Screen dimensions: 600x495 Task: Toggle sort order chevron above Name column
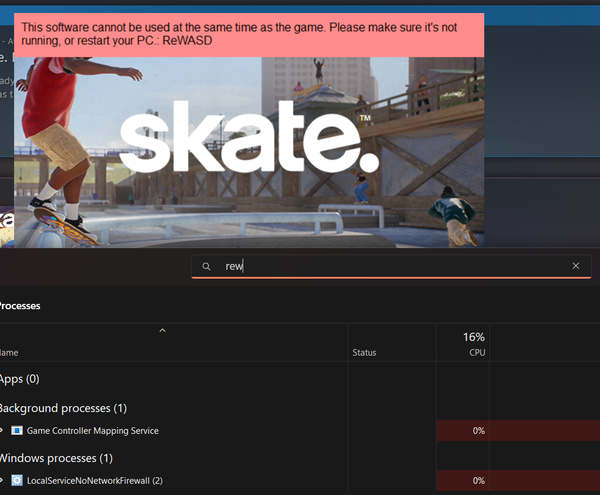[x=162, y=330]
